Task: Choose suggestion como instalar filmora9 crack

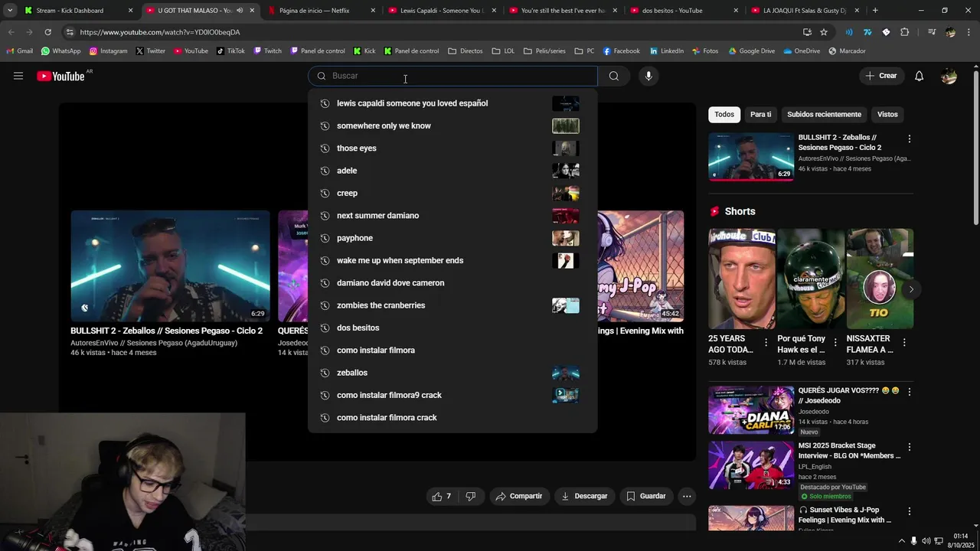Action: click(x=452, y=395)
